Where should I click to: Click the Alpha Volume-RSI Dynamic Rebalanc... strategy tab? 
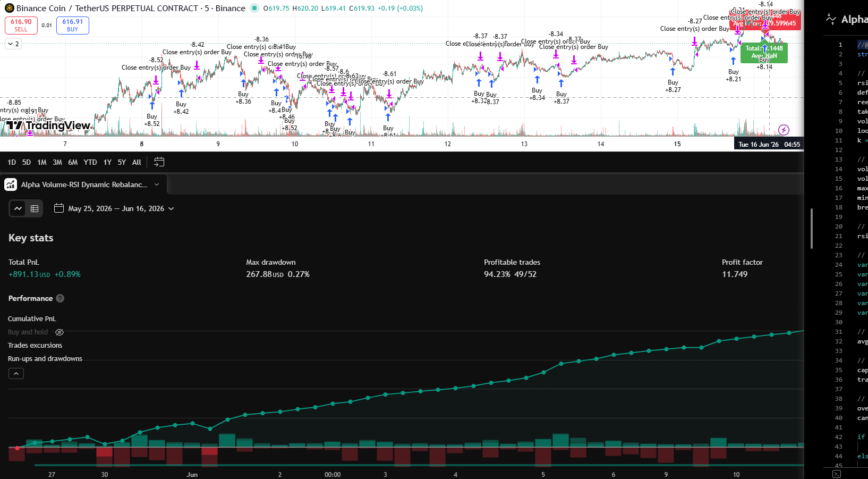(84, 184)
